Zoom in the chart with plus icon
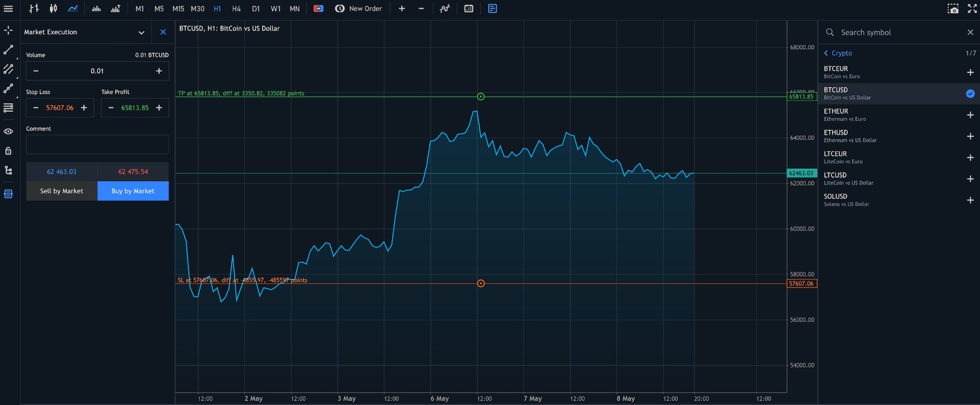980x405 pixels. coord(402,9)
